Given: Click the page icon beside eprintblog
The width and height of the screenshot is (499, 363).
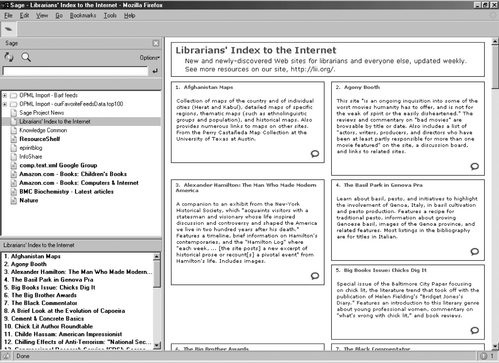Looking at the screenshot, I should (x=13, y=148).
